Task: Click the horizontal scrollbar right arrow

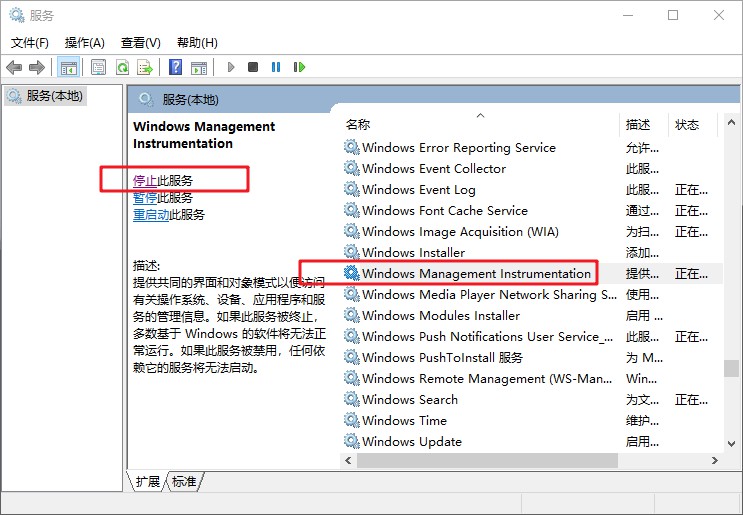Action: tap(715, 461)
